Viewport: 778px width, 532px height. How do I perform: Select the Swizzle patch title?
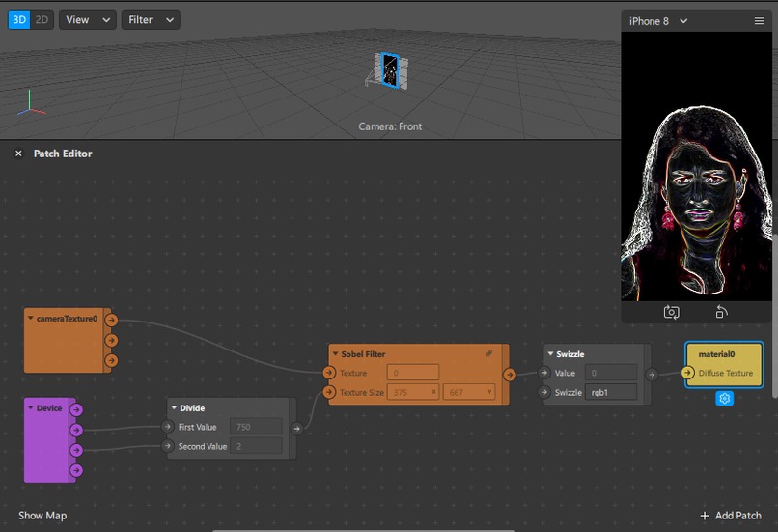pyautogui.click(x=570, y=354)
